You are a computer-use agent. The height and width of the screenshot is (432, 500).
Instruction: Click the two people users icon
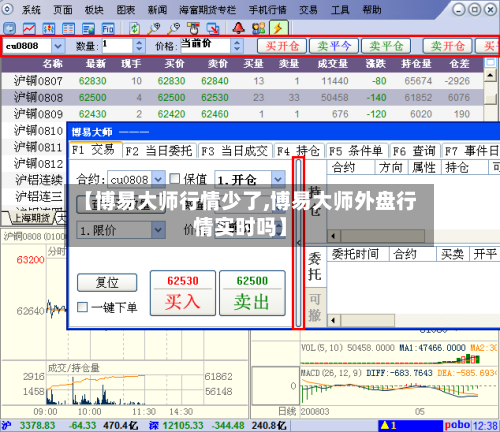click(x=259, y=29)
